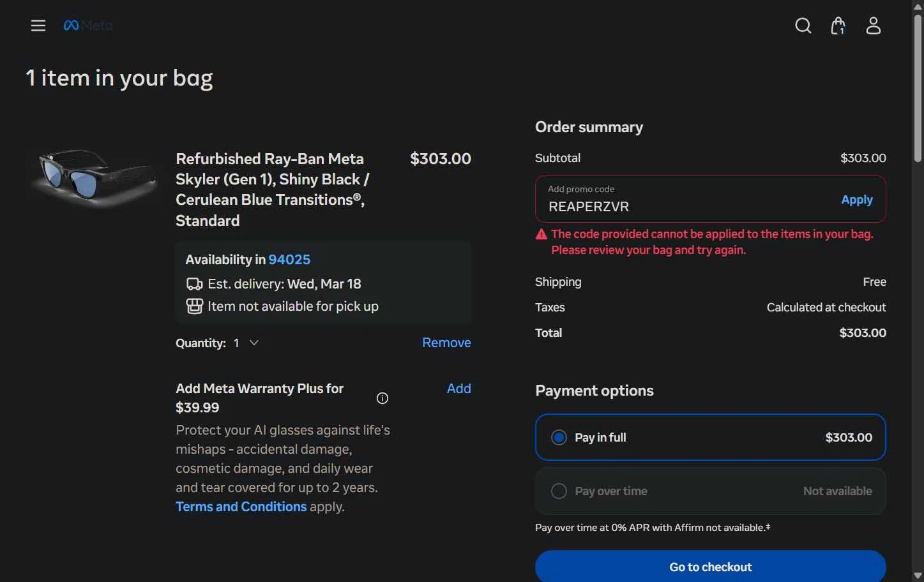Open the Terms and Conditions link
This screenshot has width=924, height=582.
tap(241, 507)
